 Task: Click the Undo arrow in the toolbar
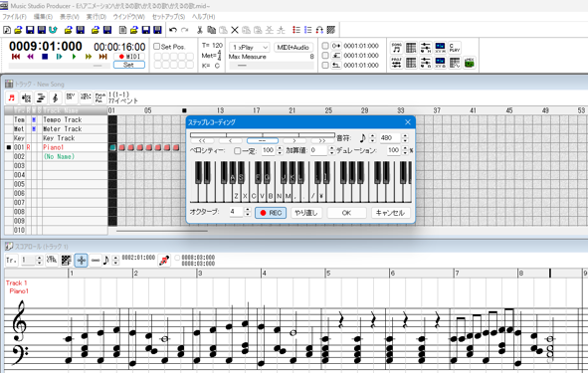pos(173,30)
